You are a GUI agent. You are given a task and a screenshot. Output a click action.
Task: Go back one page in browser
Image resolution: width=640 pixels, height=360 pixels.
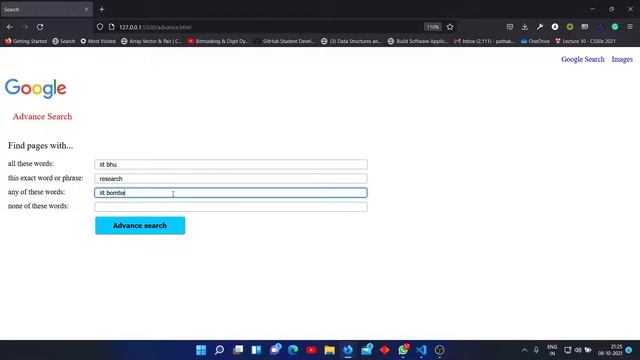point(10,27)
